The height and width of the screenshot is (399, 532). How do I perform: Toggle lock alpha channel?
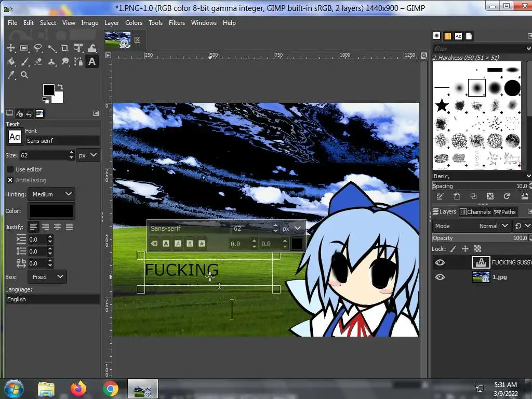click(478, 249)
